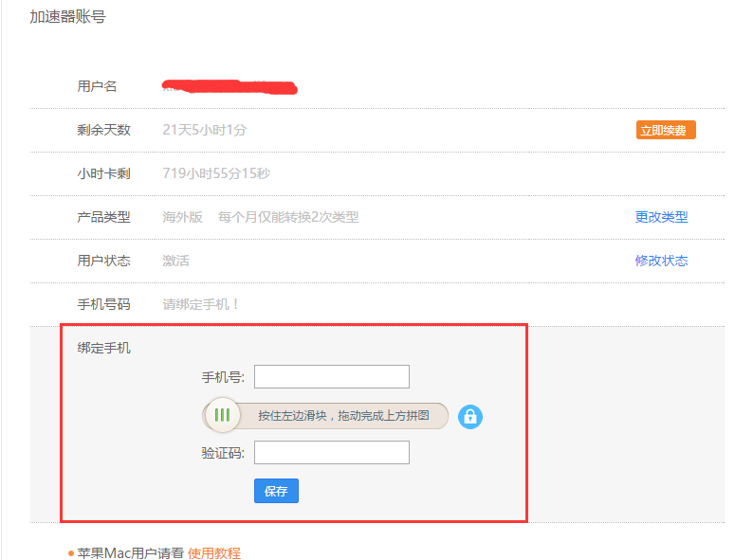Click the 绑定手机 section heading

pos(104,348)
